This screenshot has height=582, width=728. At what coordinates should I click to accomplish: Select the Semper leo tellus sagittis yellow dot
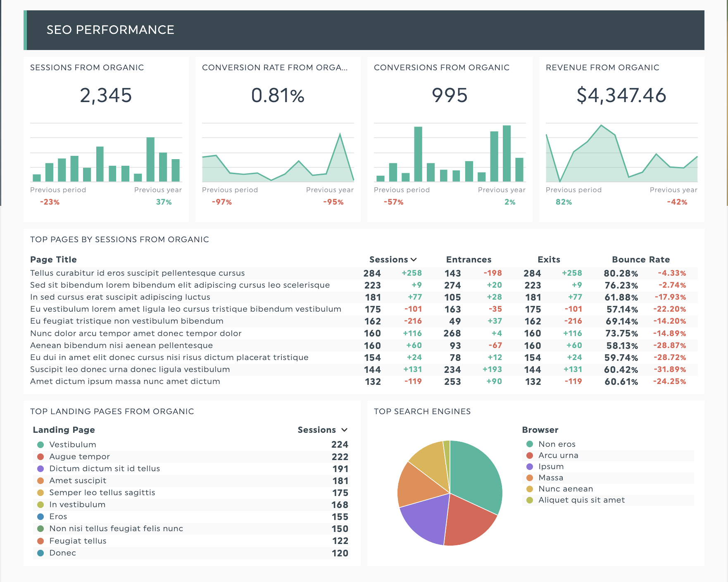coord(40,493)
